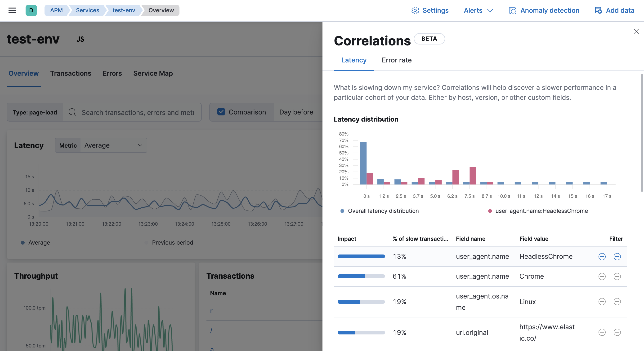The image size is (644, 351).
Task: Expand the Average metric dropdown
Action: pos(113,145)
